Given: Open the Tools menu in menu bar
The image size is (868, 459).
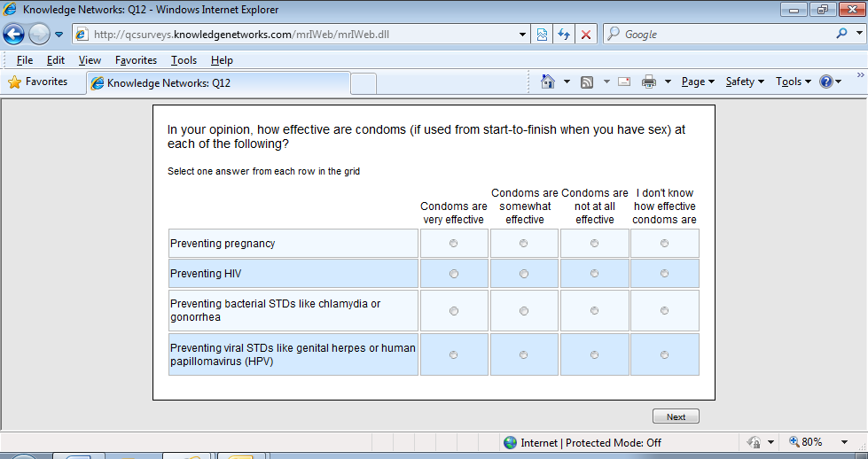Looking at the screenshot, I should (x=184, y=60).
